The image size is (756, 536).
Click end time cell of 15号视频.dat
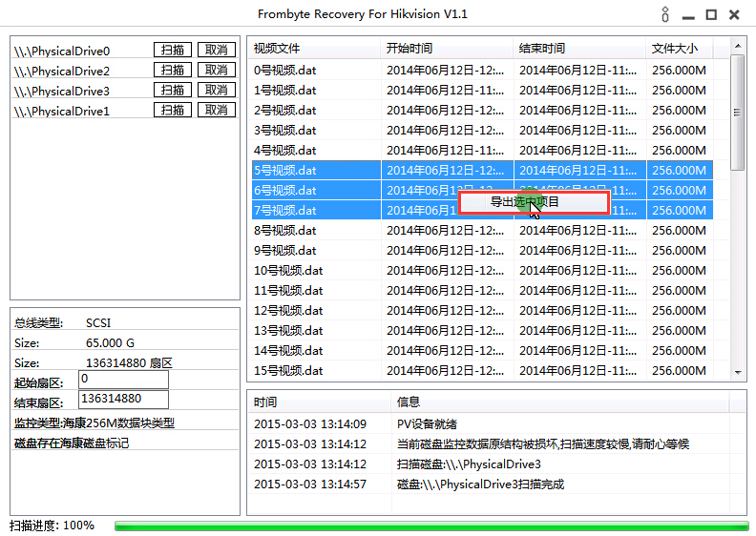[578, 371]
